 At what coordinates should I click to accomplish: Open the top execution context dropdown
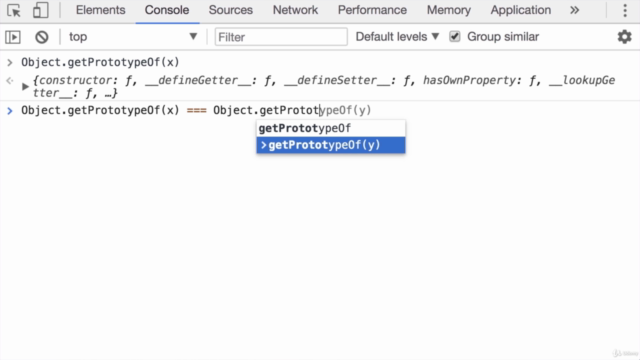coord(133,37)
